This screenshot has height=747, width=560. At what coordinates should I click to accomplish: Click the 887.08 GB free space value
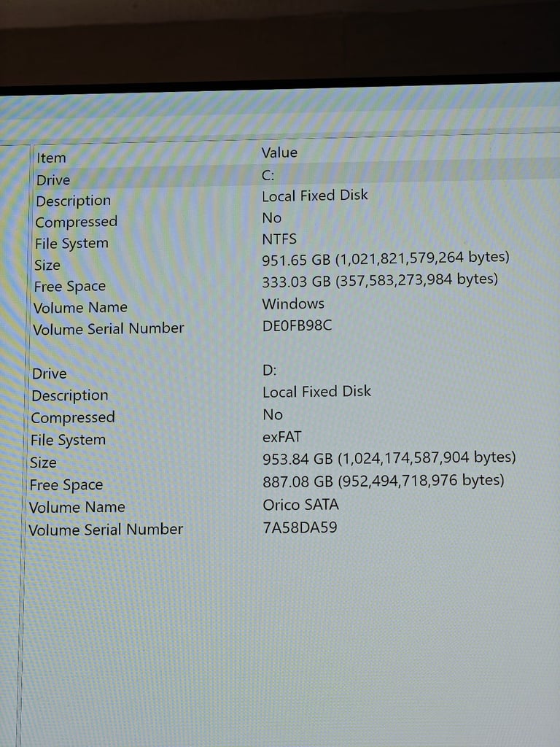click(x=384, y=481)
